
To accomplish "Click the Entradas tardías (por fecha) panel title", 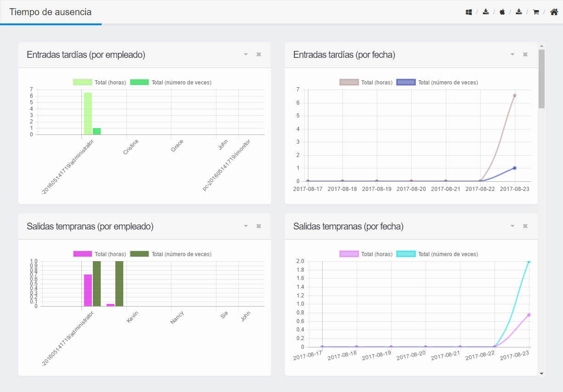I will tap(344, 55).
